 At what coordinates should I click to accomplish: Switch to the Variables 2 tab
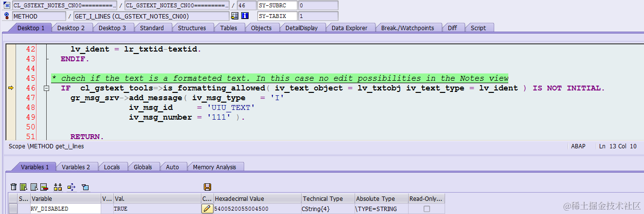[x=76, y=167]
